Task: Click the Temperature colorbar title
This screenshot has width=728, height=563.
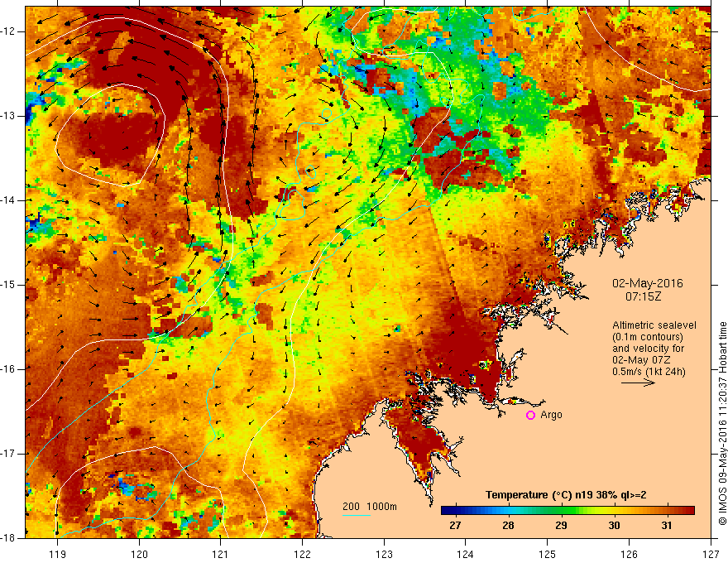Action: (566, 495)
